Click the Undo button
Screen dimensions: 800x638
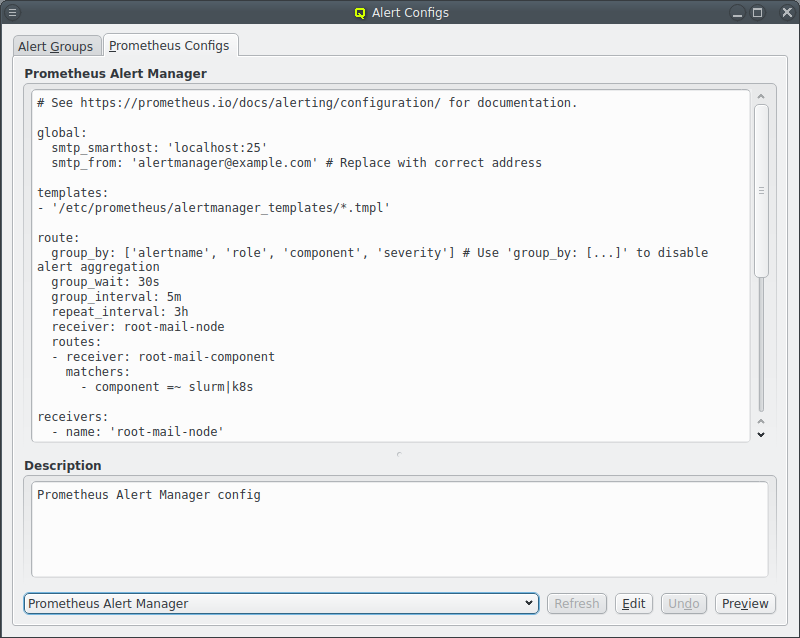point(684,603)
